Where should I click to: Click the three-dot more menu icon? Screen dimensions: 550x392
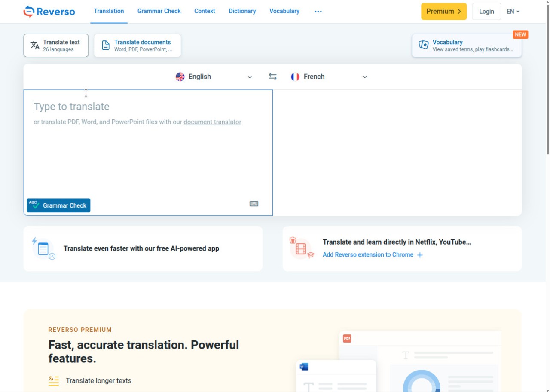click(318, 12)
